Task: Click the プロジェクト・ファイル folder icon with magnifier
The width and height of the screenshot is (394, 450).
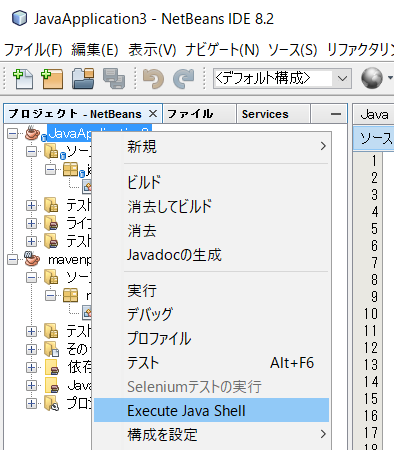Action: pyautogui.click(x=51, y=403)
